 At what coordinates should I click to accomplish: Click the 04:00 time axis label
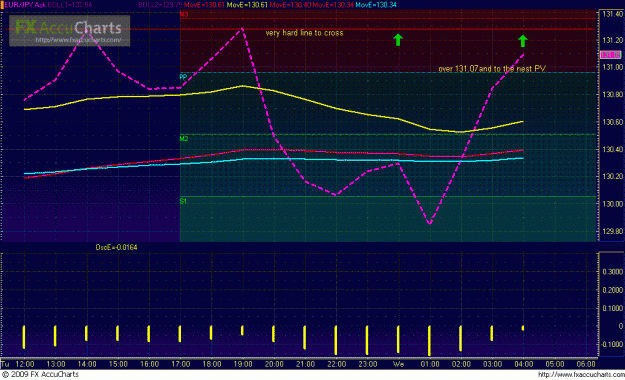coord(523,364)
